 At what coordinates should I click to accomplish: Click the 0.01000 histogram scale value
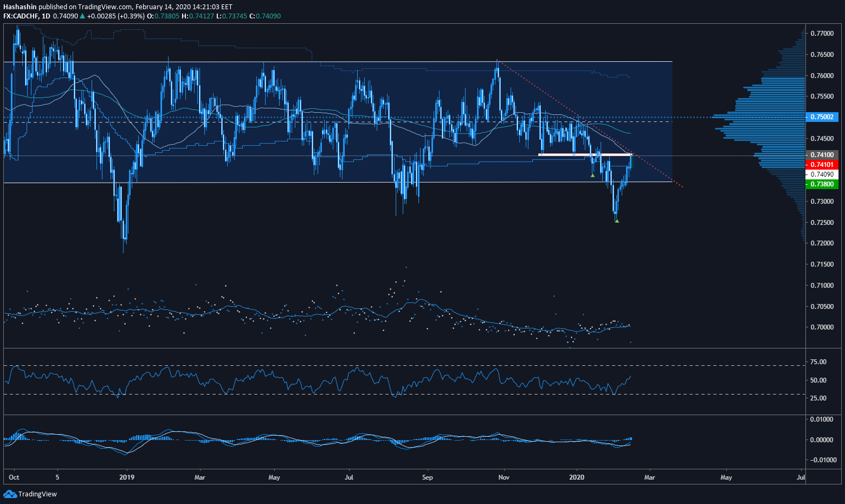pos(822,419)
